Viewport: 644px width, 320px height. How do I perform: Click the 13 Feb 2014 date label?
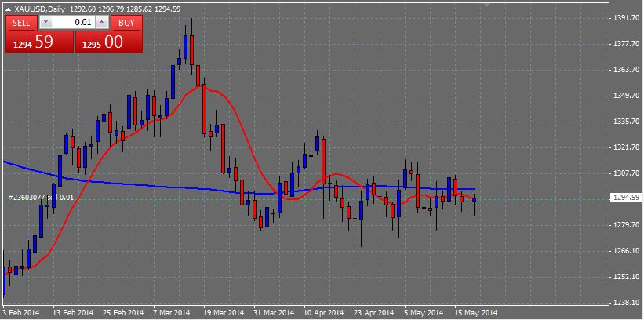(73, 313)
